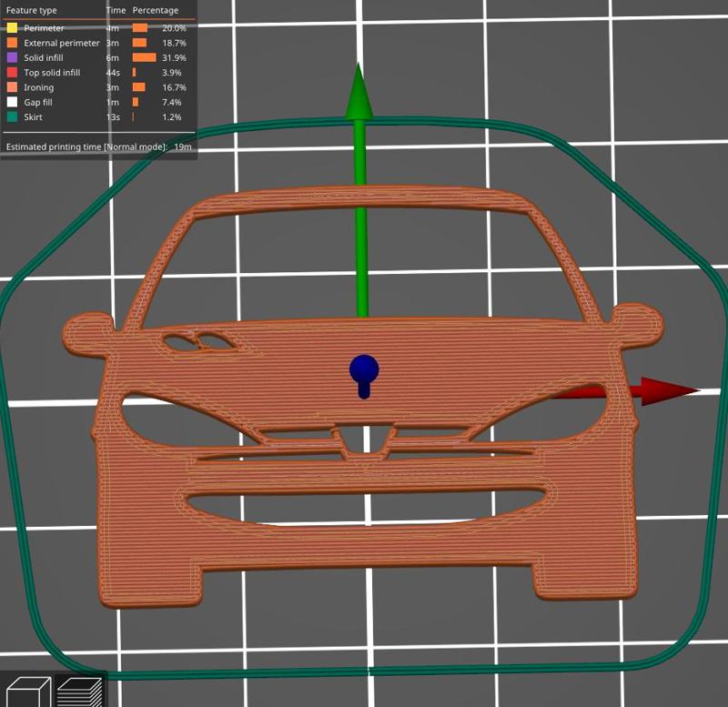728x707 pixels.
Task: Click the 31.9% Solid infill value
Action: click(174, 57)
